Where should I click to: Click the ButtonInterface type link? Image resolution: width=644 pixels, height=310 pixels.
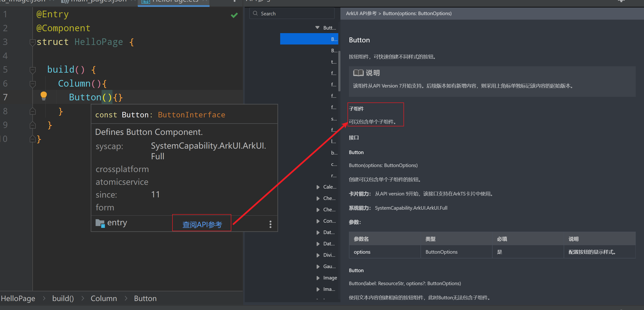(x=191, y=115)
